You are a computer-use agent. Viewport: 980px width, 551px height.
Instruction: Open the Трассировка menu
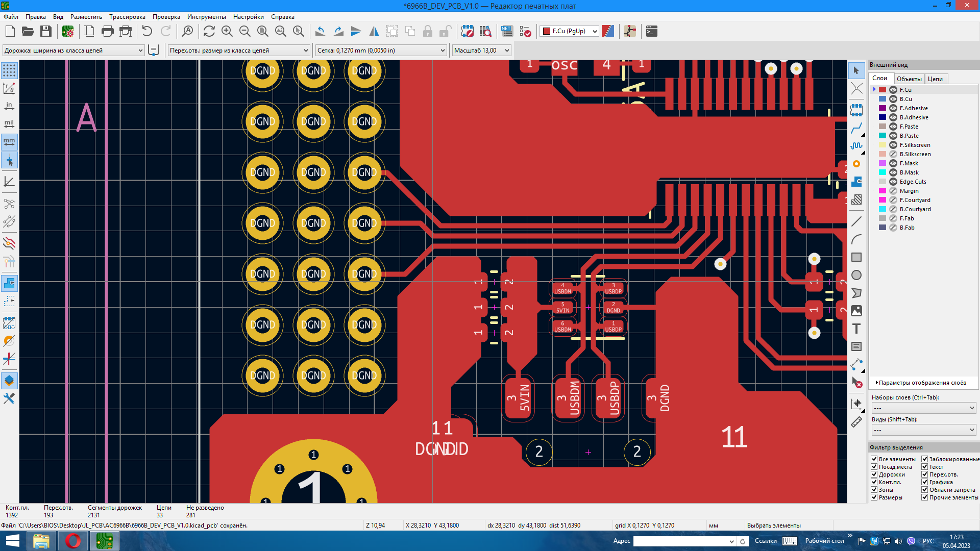(x=127, y=17)
